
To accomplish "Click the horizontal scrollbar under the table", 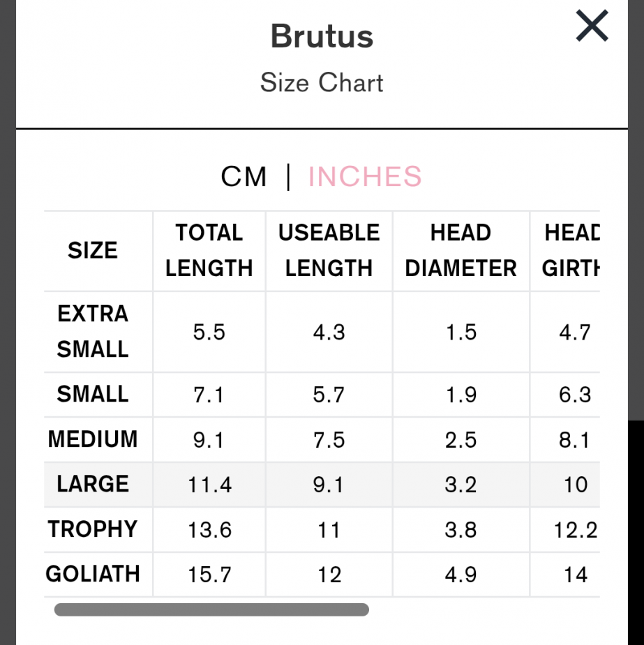I will point(211,610).
